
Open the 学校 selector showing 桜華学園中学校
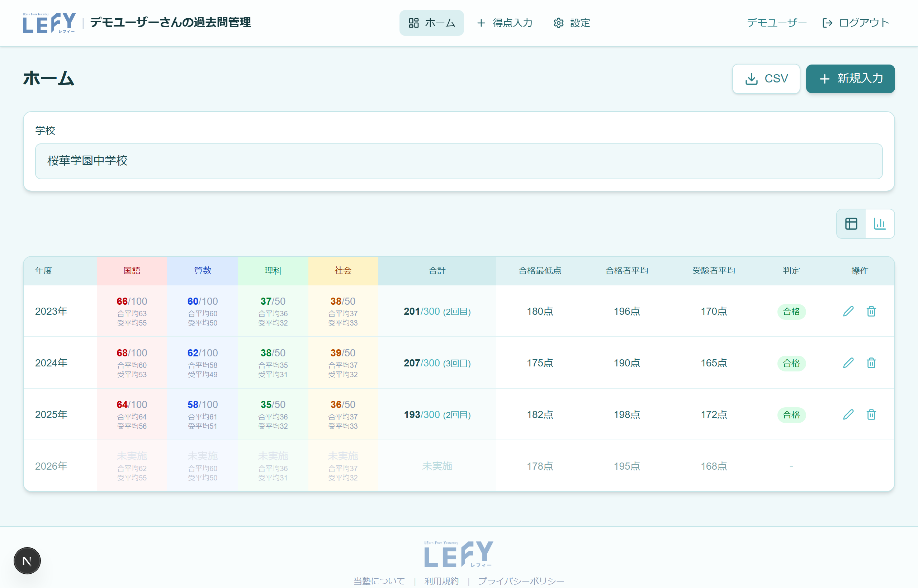tap(459, 161)
